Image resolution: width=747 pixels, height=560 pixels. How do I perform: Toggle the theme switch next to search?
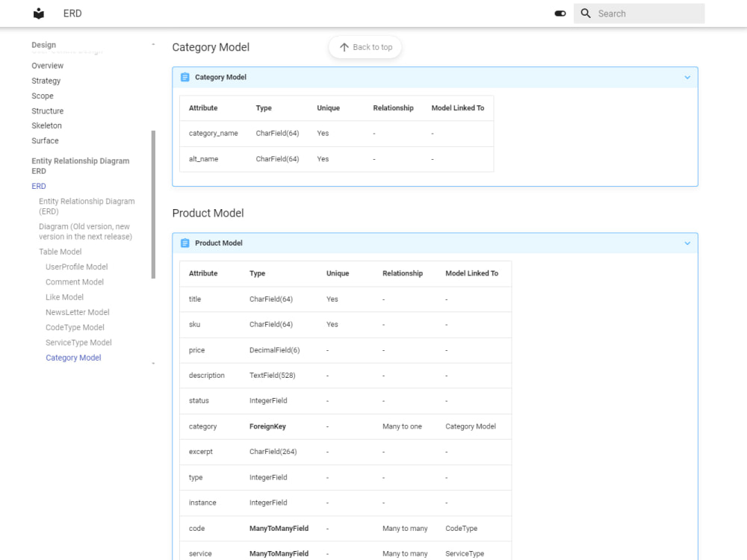pos(560,13)
